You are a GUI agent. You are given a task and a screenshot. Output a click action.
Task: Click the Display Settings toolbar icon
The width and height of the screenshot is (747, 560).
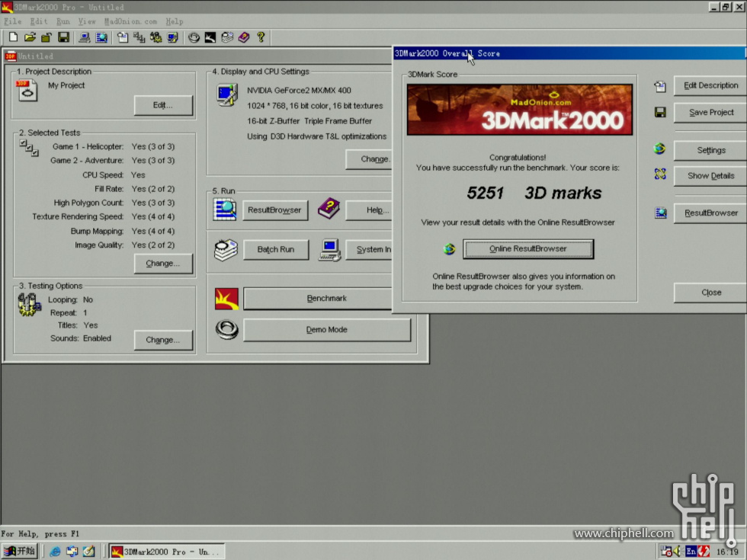tap(172, 37)
